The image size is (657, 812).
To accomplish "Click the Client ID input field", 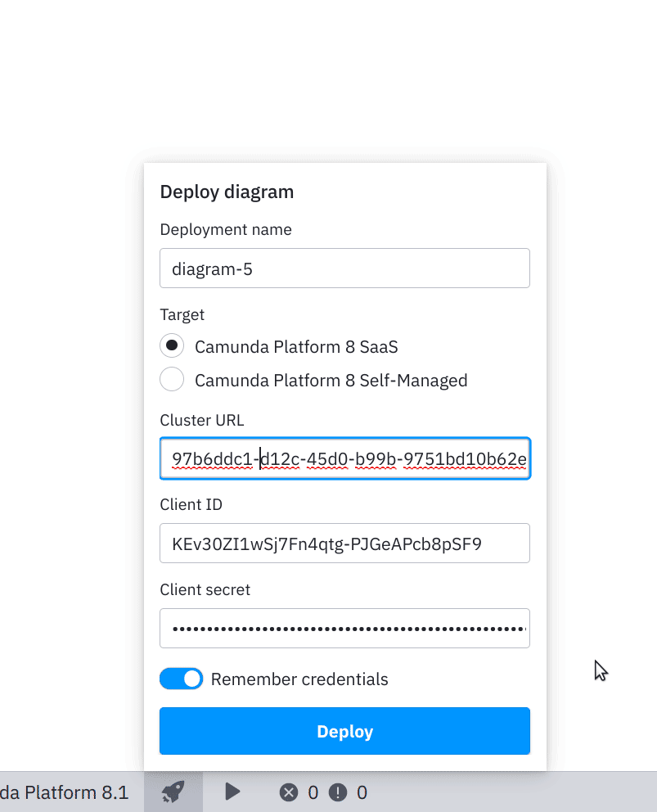I will point(344,543).
